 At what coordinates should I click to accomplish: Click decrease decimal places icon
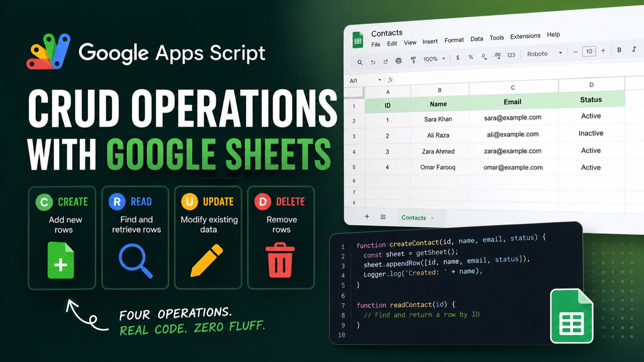(x=484, y=57)
